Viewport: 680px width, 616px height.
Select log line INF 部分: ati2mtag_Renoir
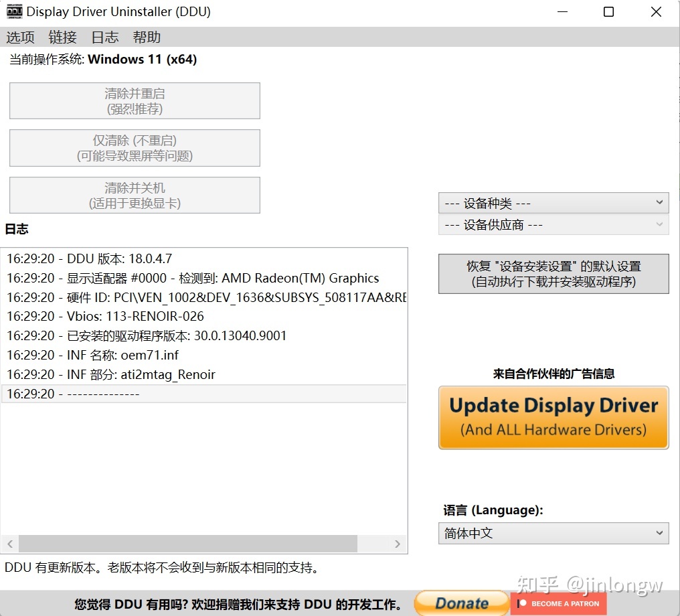pyautogui.click(x=204, y=374)
